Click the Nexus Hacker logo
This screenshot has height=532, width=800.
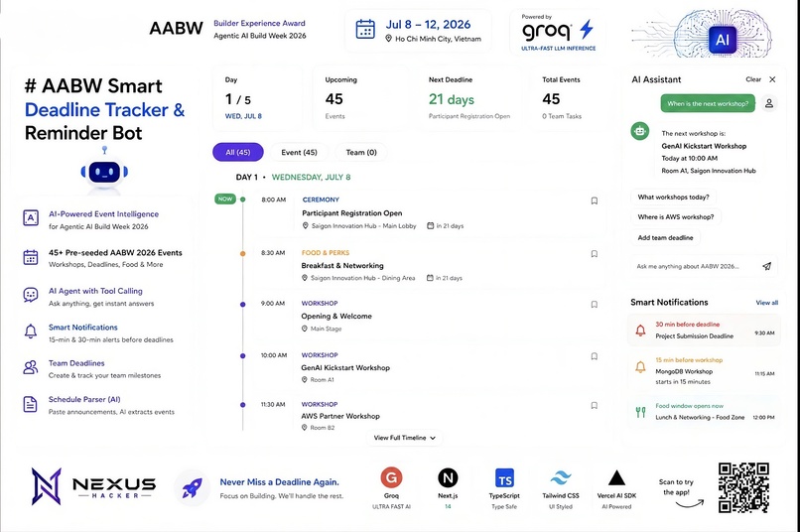[x=93, y=486]
